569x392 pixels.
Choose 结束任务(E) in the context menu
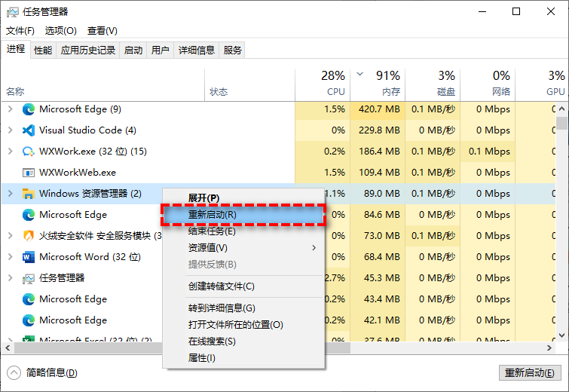[x=243, y=231]
